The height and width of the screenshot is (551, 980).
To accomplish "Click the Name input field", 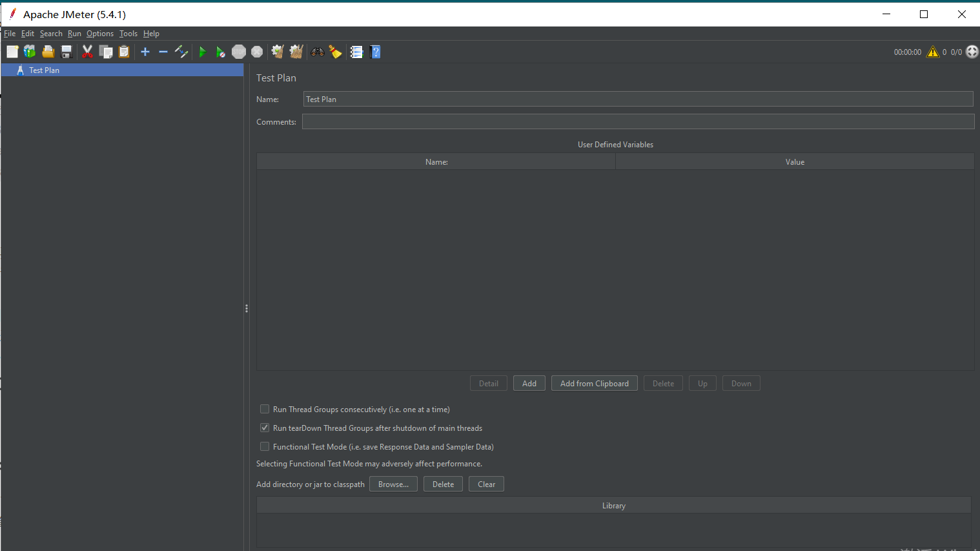I will click(x=638, y=99).
